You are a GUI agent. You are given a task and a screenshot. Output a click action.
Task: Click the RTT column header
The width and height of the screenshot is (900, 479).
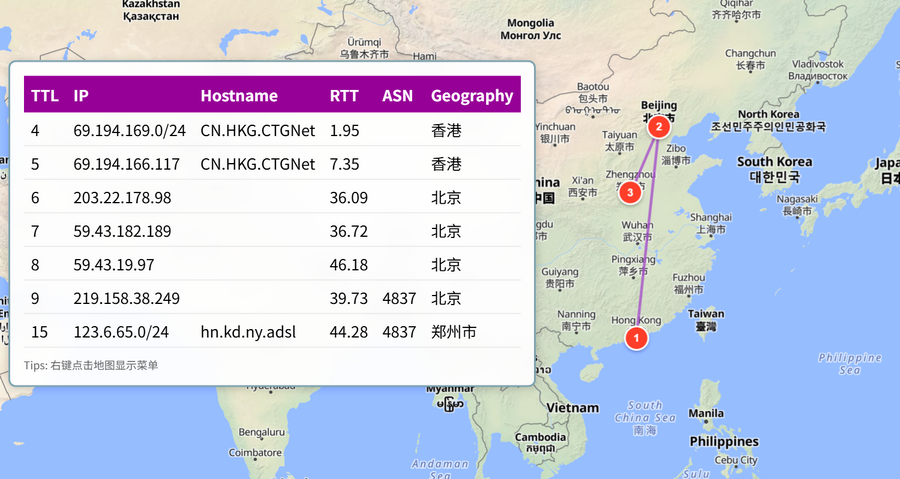point(344,95)
